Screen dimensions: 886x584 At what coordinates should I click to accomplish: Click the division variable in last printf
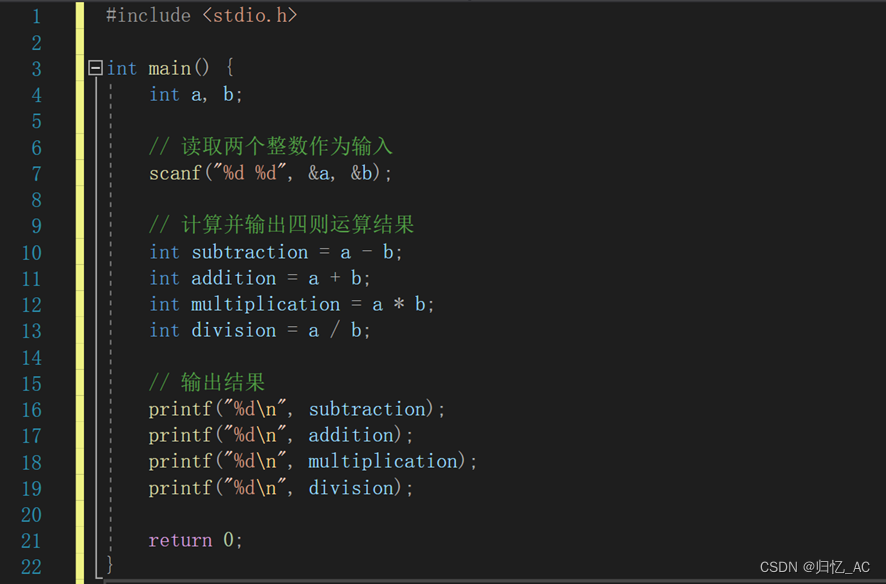point(351,488)
